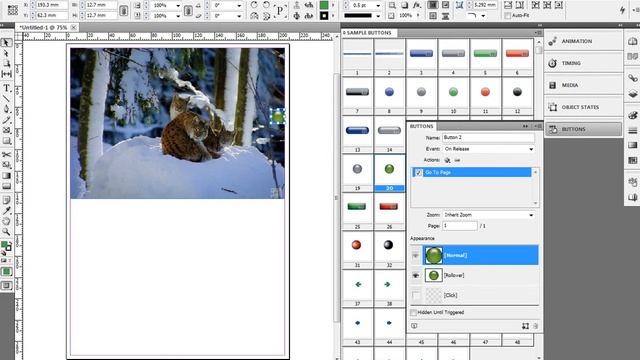
Task: Convert button to object icon
Action: click(525, 326)
